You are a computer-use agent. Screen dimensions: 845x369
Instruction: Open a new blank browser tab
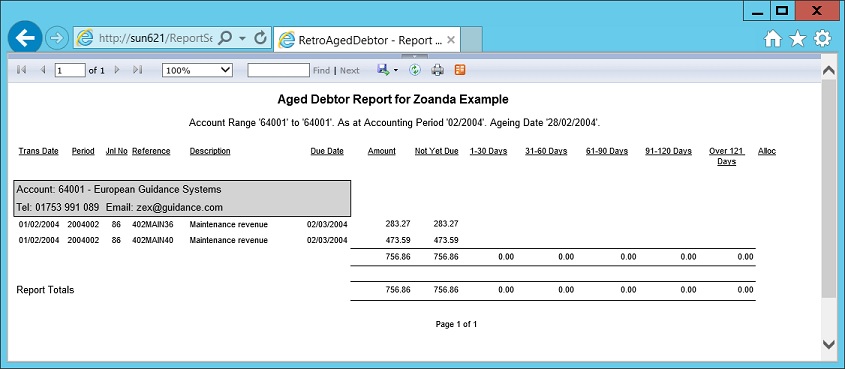(472, 39)
